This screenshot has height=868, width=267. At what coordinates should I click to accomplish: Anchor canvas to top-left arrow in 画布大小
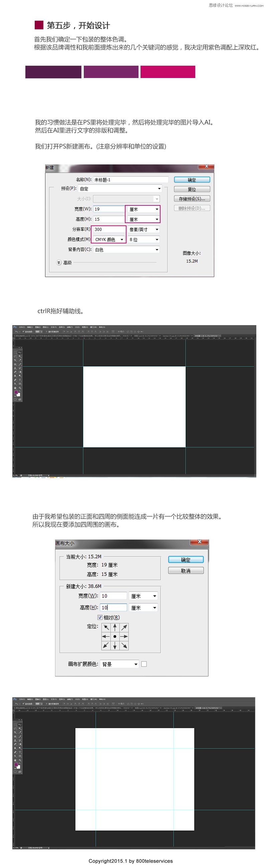106,627
